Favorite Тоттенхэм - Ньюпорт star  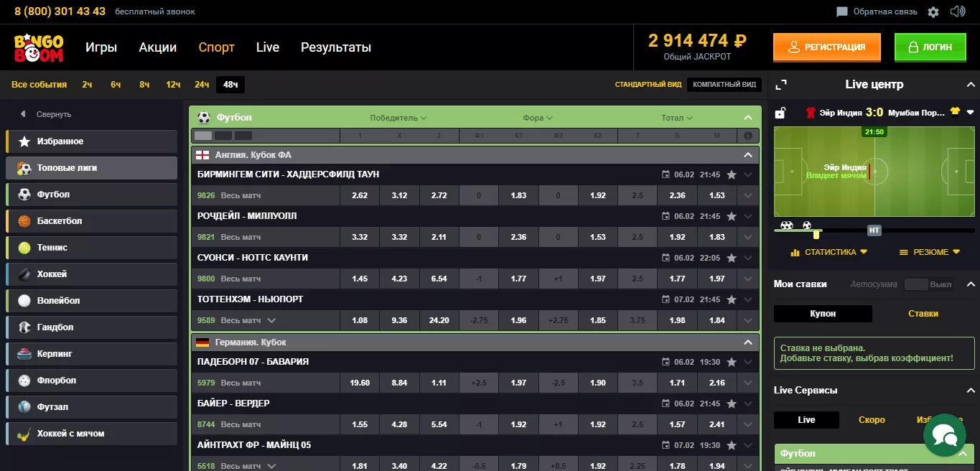pyautogui.click(x=732, y=299)
